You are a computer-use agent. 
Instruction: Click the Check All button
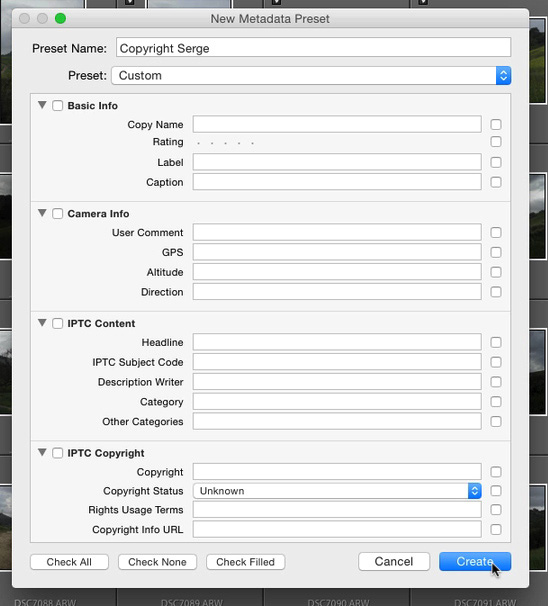tap(69, 562)
